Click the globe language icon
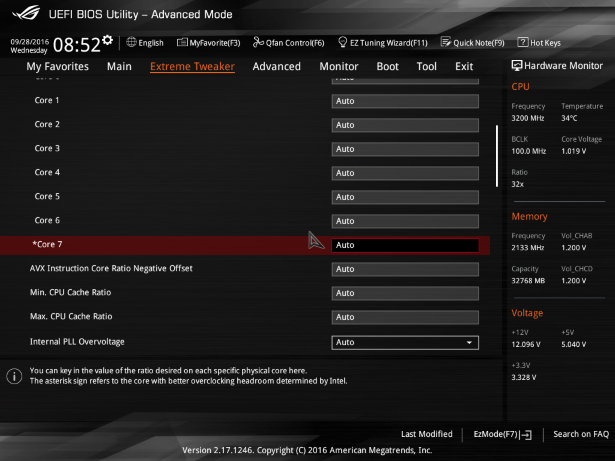 click(x=131, y=42)
